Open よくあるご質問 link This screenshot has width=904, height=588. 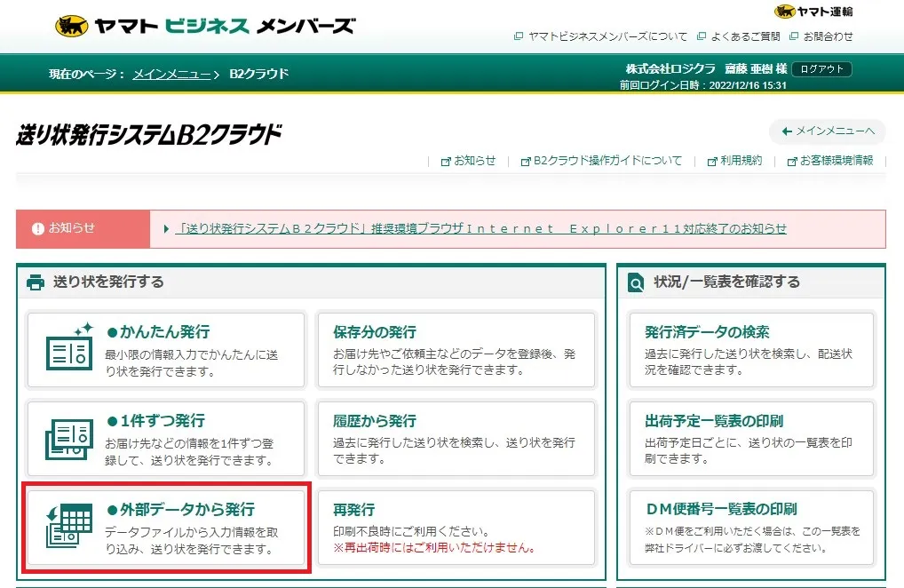coord(739,36)
